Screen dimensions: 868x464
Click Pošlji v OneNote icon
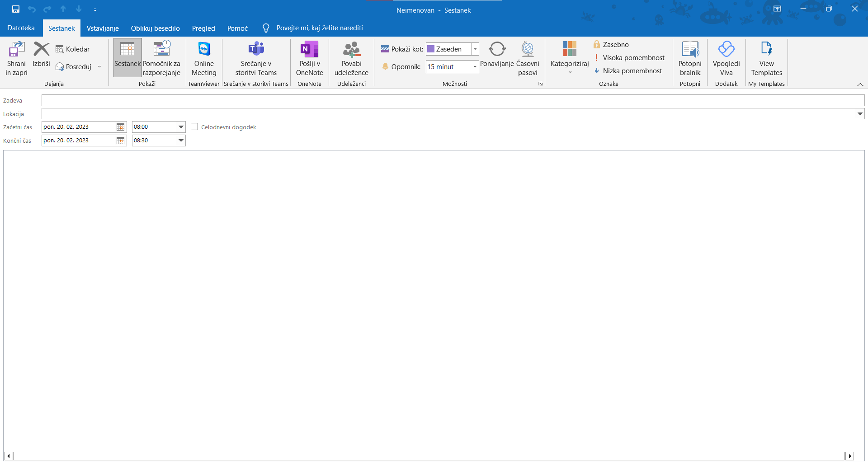click(x=310, y=49)
